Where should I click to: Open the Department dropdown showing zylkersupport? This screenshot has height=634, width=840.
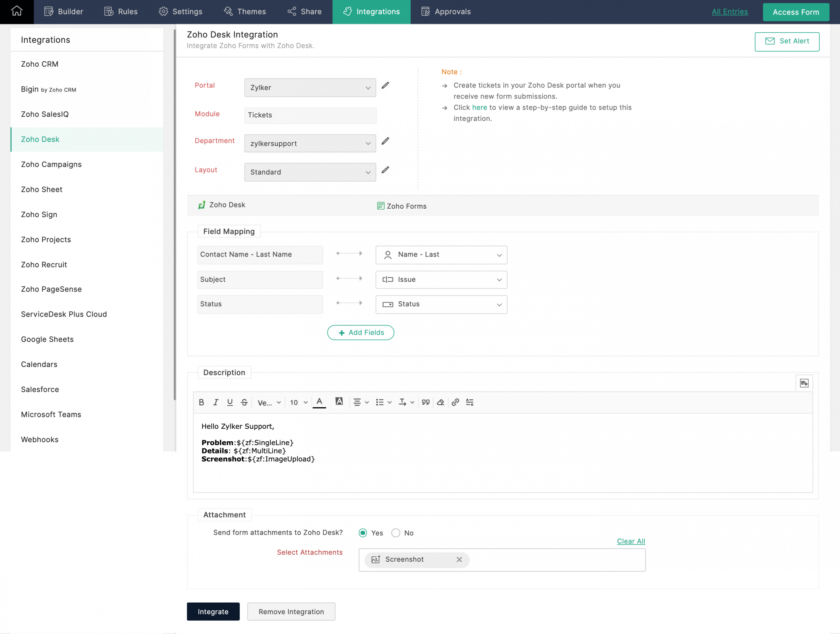(310, 144)
